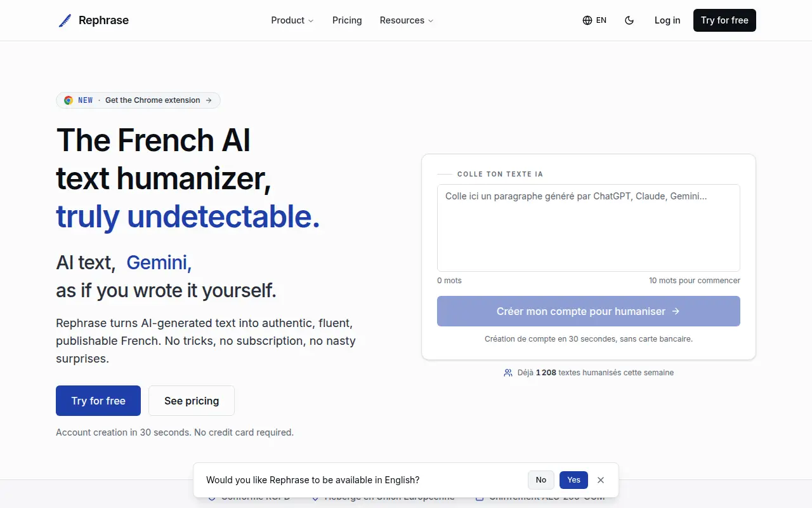The height and width of the screenshot is (508, 812).
Task: Click into the Colle ton texte IA textarea
Action: click(589, 228)
